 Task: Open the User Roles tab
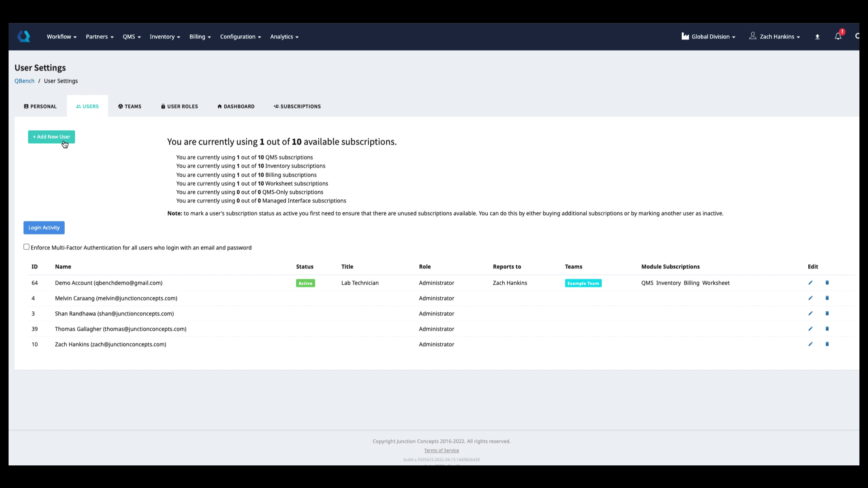point(179,107)
